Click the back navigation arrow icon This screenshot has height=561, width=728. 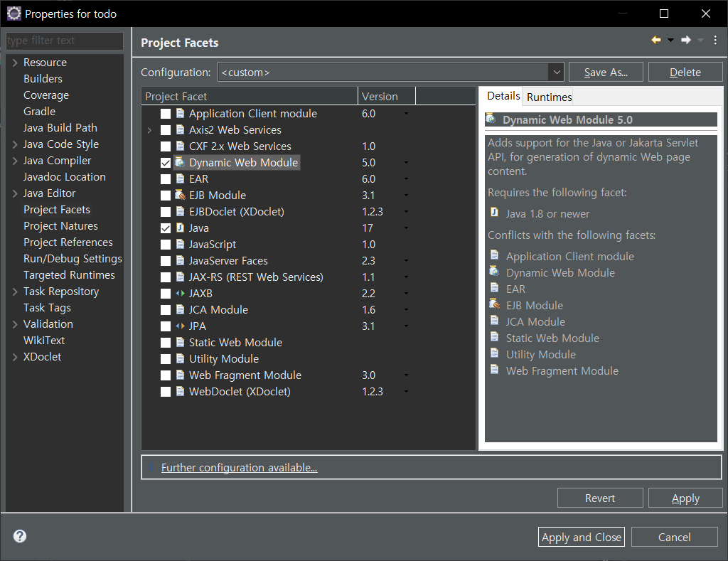click(x=656, y=40)
